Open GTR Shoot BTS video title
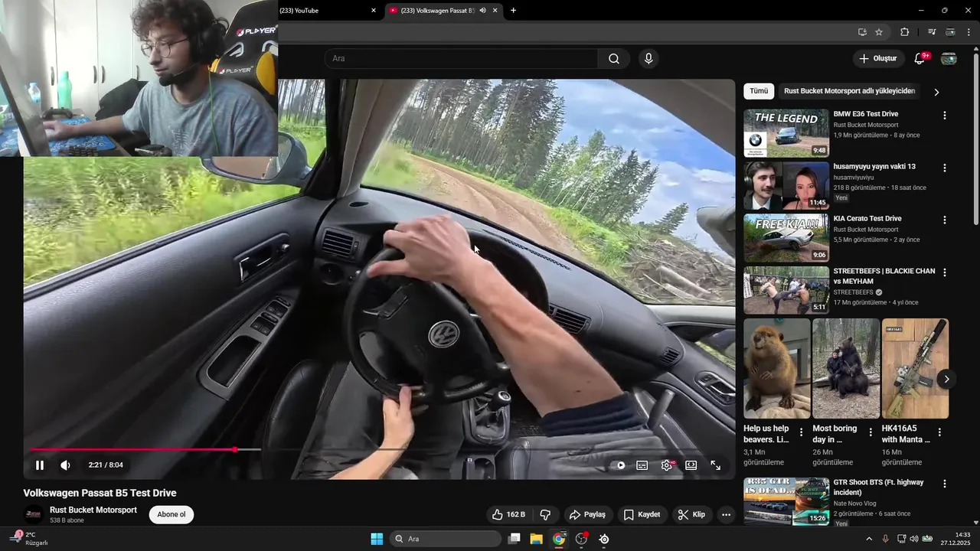The width and height of the screenshot is (980, 551). [x=878, y=487]
